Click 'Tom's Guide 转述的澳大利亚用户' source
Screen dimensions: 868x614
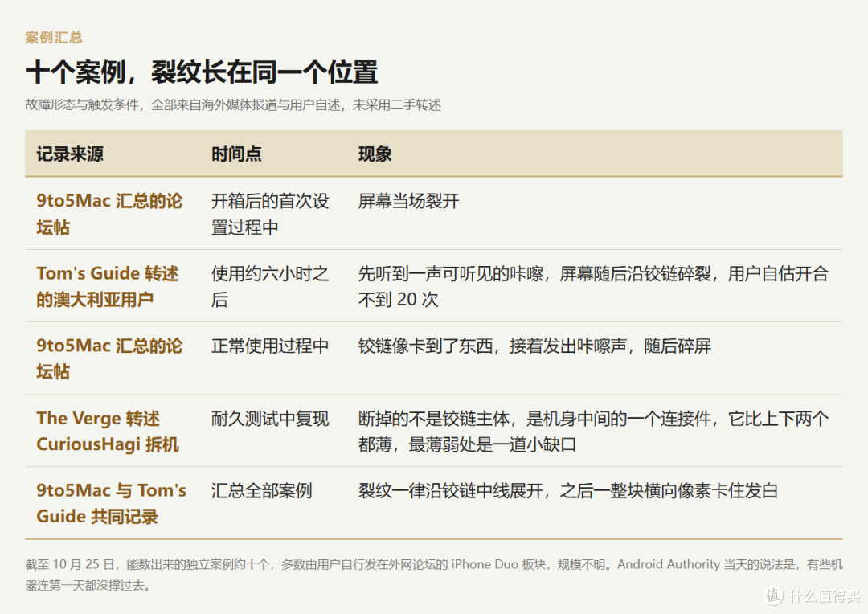click(x=108, y=286)
